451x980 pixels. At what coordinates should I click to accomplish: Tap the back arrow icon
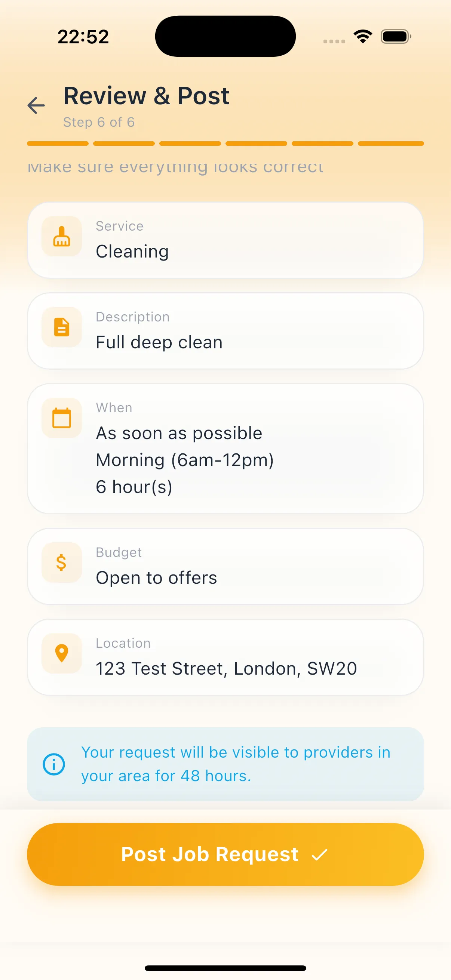coord(37,105)
